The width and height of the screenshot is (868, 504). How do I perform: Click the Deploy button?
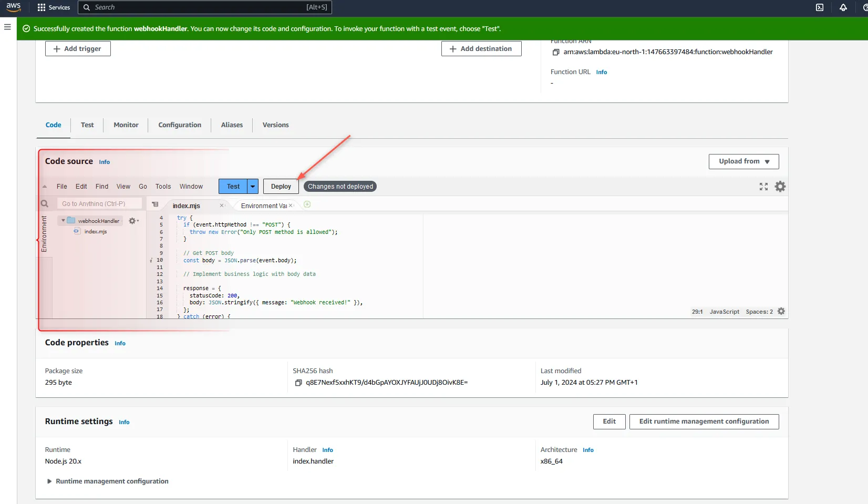pyautogui.click(x=281, y=187)
